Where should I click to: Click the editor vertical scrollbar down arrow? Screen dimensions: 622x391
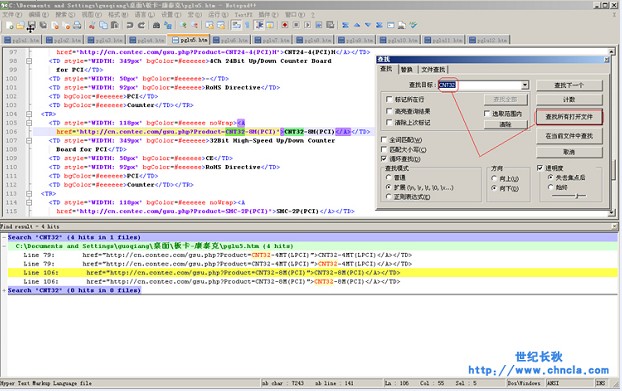[x=612, y=213]
